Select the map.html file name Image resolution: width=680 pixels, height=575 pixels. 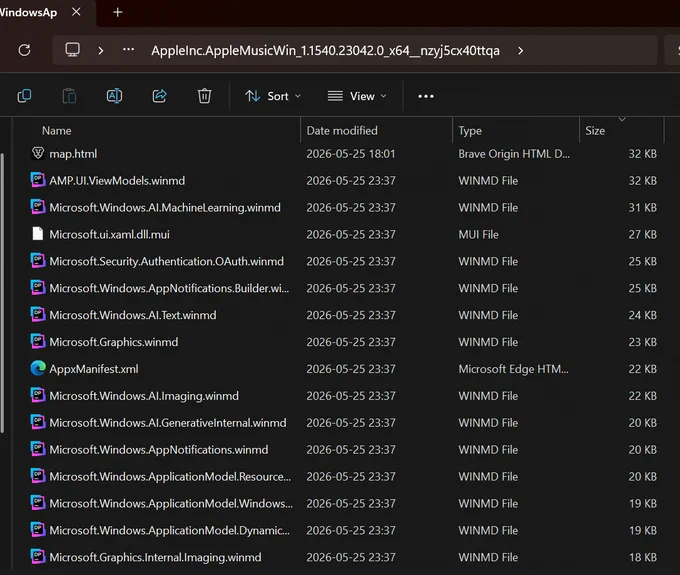click(x=73, y=154)
